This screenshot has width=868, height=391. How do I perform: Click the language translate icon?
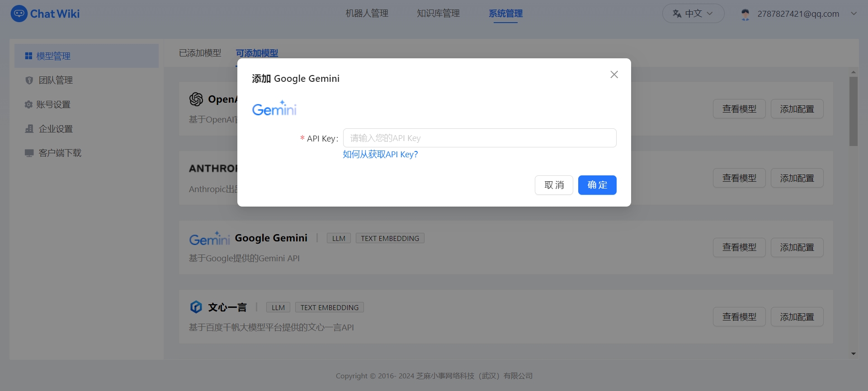coord(677,14)
